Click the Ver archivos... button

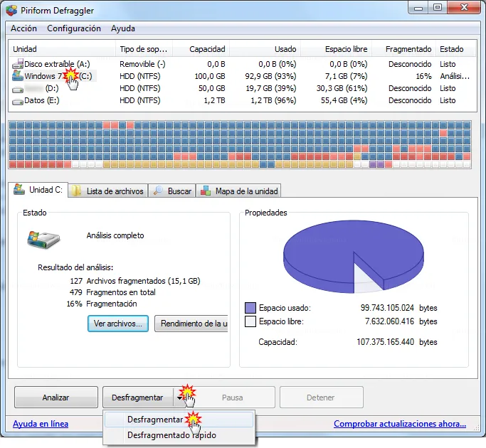118,324
